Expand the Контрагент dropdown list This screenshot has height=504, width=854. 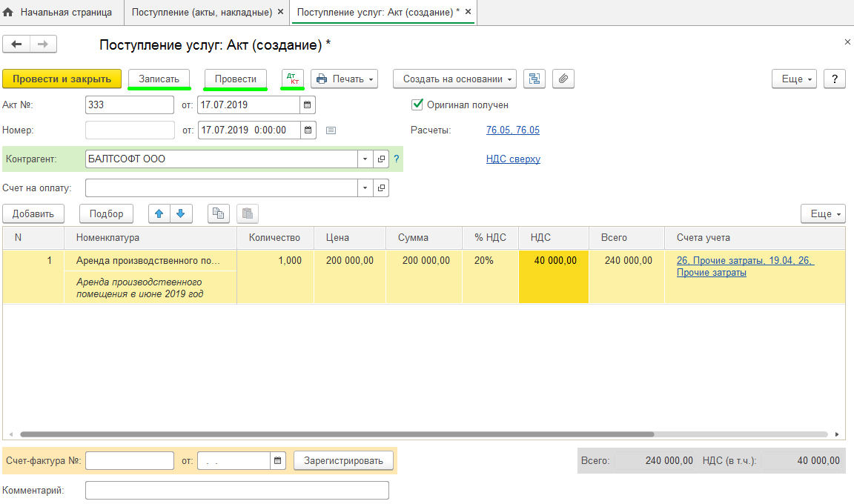pos(365,159)
